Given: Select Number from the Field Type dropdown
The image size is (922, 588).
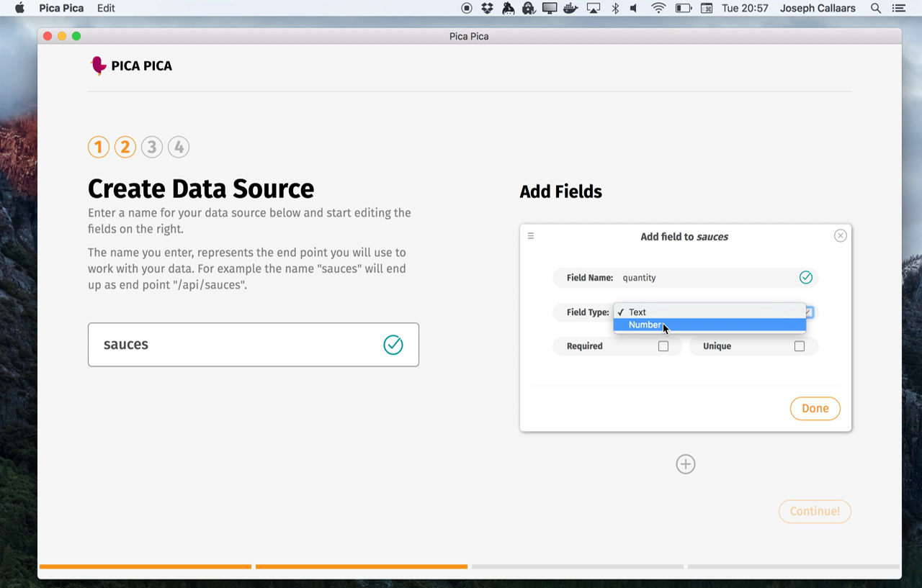Looking at the screenshot, I should pos(645,325).
